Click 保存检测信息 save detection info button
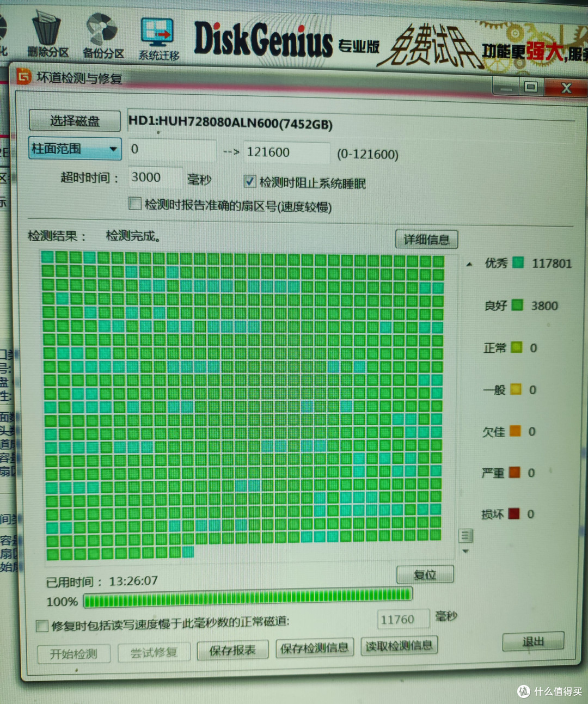The height and width of the screenshot is (704, 588). 315,648
